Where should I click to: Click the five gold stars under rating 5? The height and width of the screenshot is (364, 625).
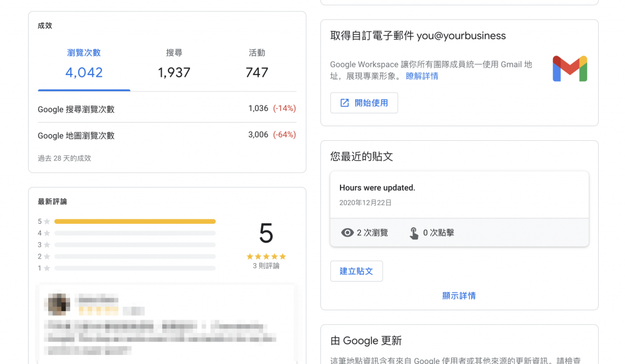pos(266,257)
